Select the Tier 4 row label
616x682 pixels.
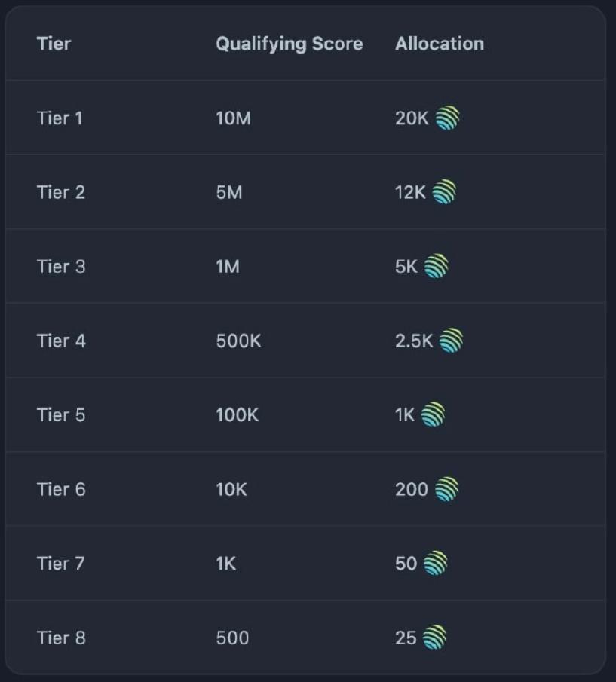coord(61,341)
